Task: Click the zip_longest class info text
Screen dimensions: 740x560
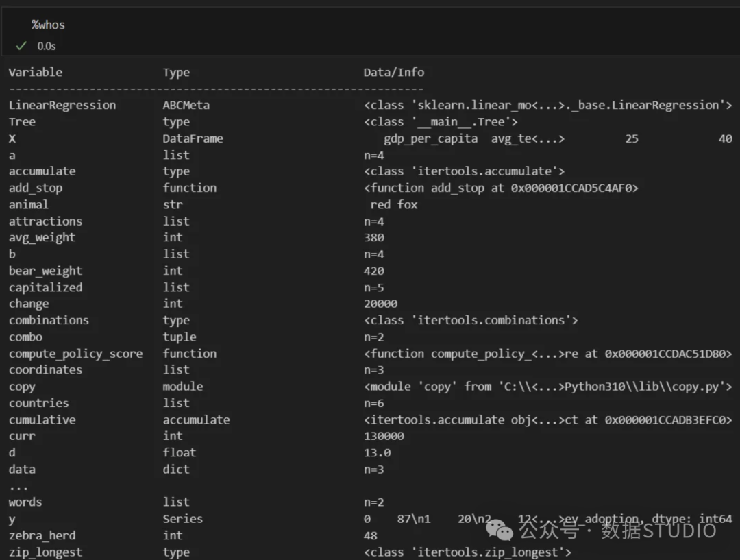Action: [467, 552]
